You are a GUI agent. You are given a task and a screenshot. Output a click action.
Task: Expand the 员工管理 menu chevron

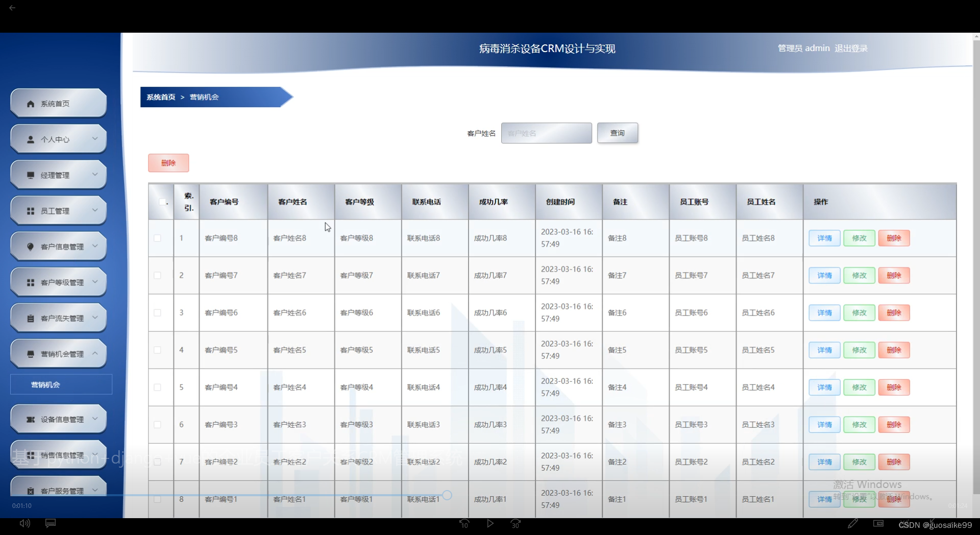tap(94, 210)
